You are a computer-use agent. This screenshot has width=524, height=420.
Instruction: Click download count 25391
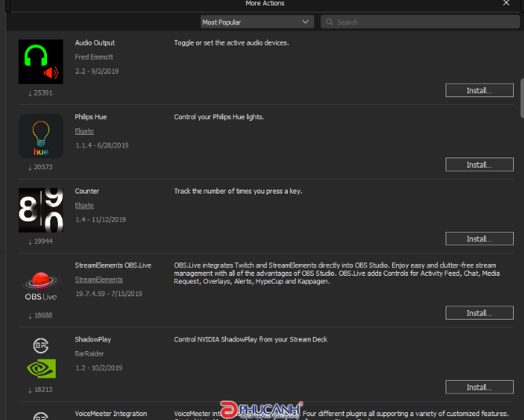pos(41,92)
